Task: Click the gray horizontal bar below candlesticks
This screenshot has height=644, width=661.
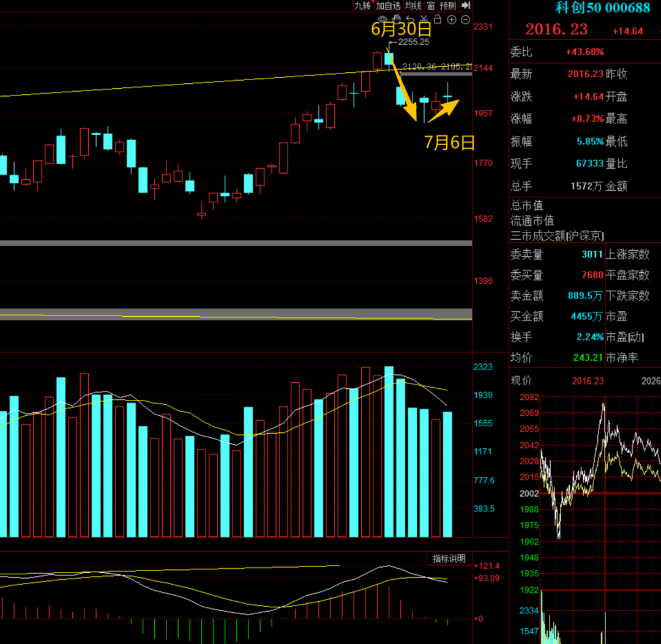Action: [x=236, y=243]
